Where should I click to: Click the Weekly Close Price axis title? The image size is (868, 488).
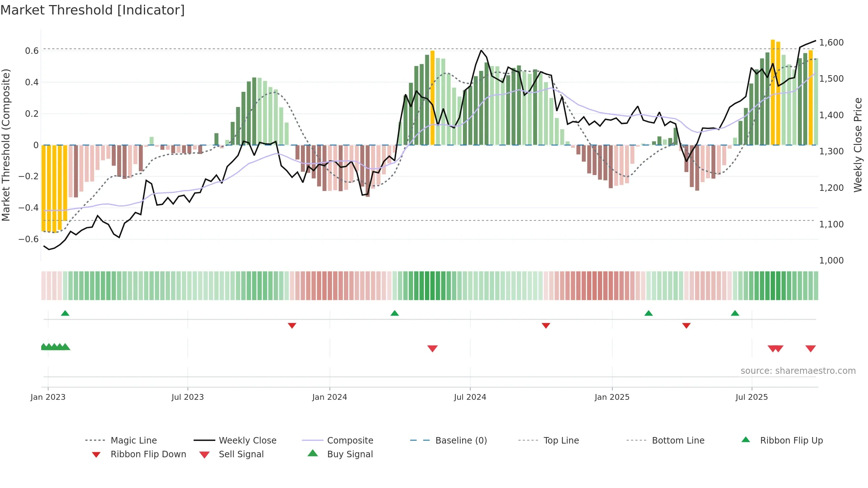click(x=858, y=145)
